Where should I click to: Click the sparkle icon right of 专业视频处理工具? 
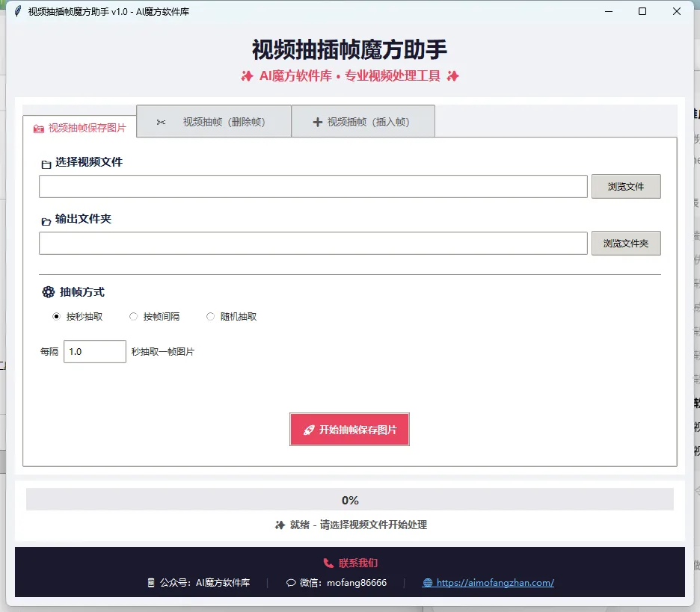click(x=452, y=76)
